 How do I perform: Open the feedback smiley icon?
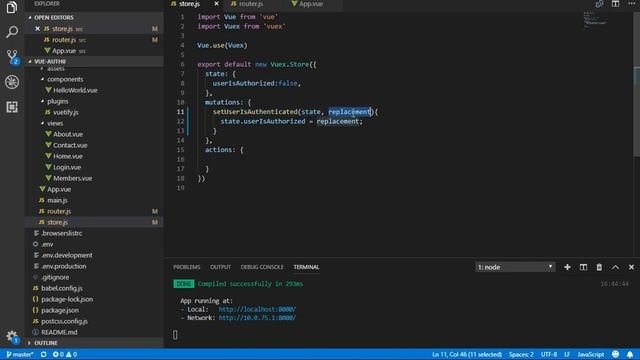(x=616, y=354)
